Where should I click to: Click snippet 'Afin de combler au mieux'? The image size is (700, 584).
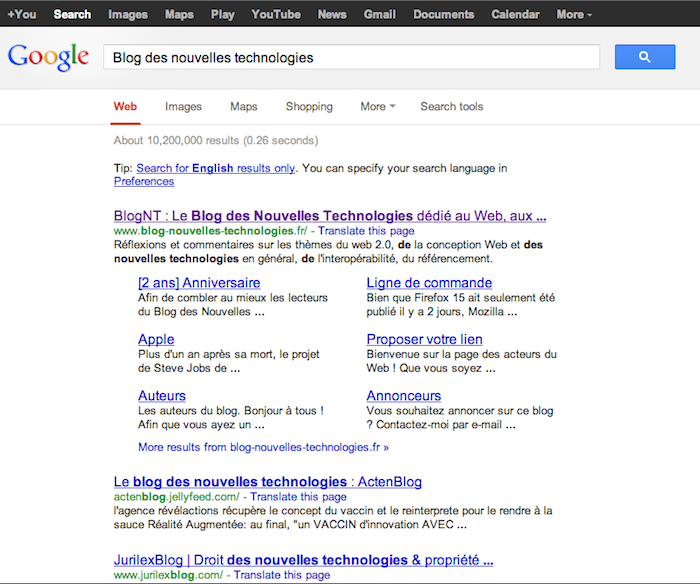[233, 305]
